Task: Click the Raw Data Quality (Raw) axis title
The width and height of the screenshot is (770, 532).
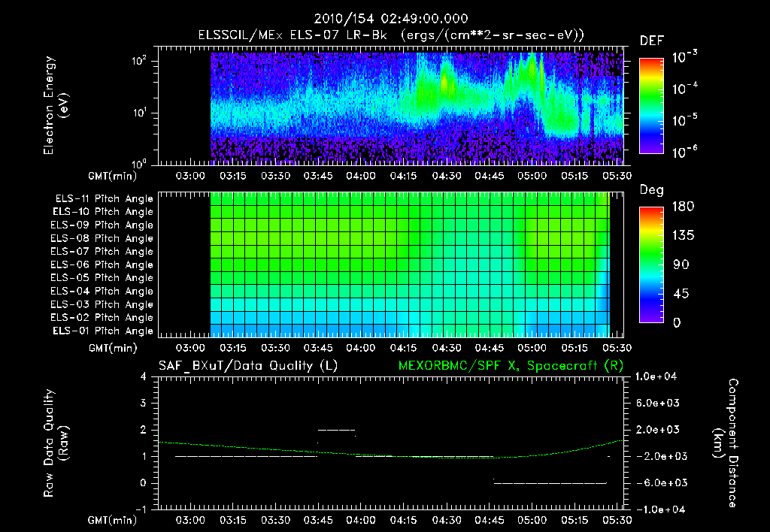Action: click(56, 443)
